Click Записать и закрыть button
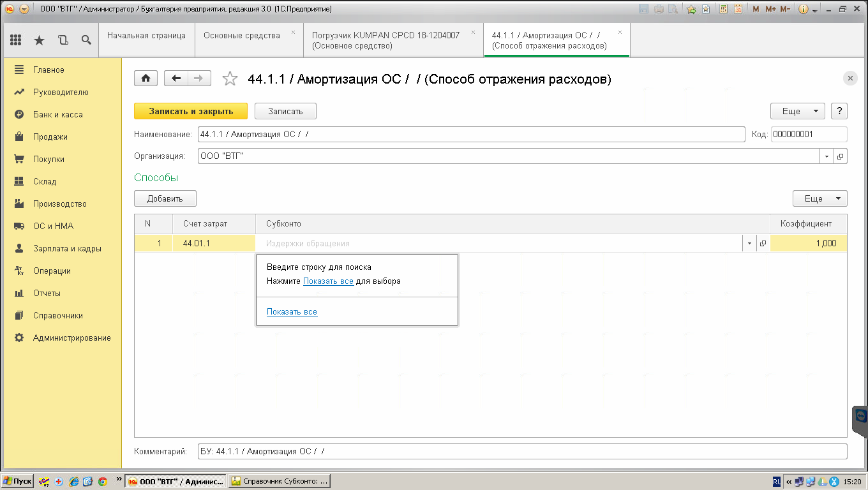Image resolution: width=868 pixels, height=490 pixels. 191,111
